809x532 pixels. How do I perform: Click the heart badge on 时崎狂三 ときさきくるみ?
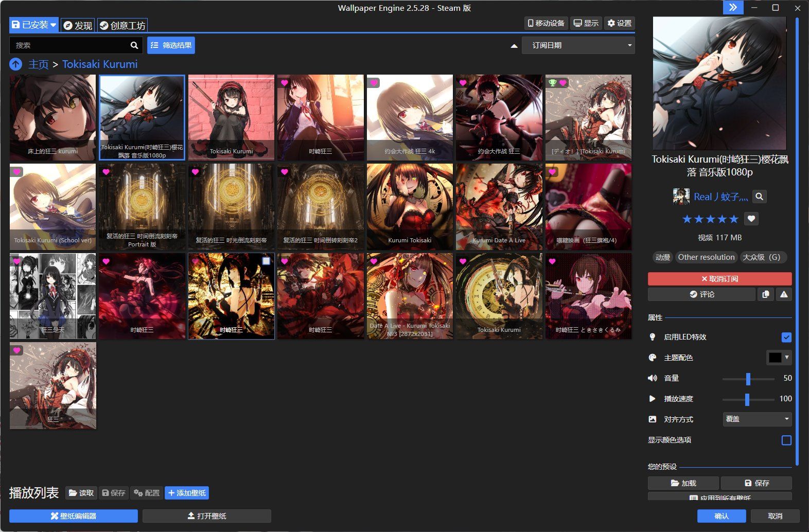(x=552, y=261)
